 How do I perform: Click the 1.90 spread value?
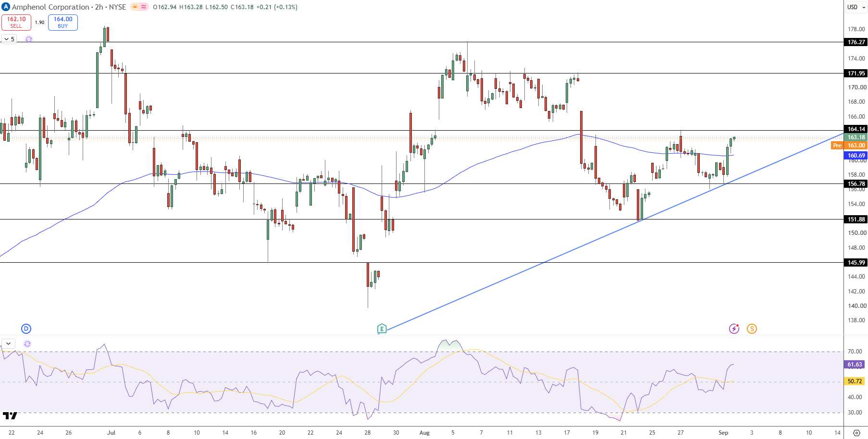(x=39, y=22)
